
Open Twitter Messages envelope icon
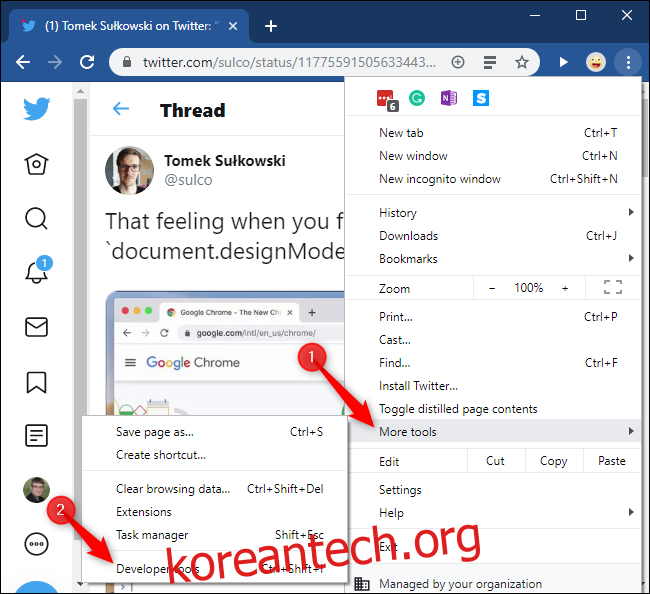36,327
